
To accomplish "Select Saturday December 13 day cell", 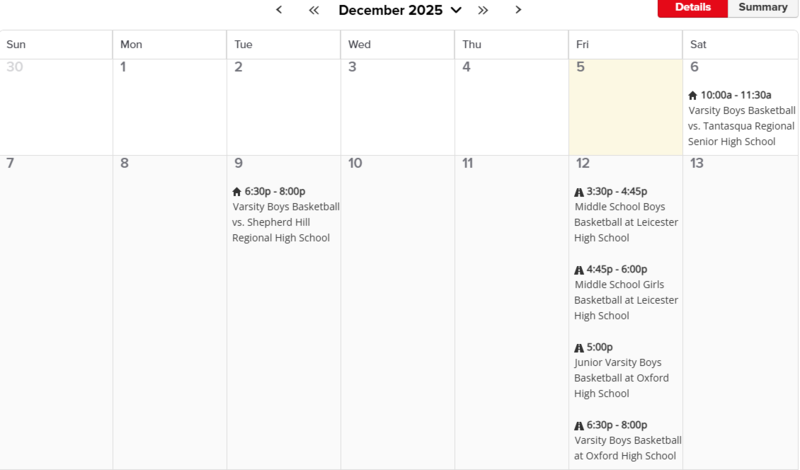I will (740, 300).
